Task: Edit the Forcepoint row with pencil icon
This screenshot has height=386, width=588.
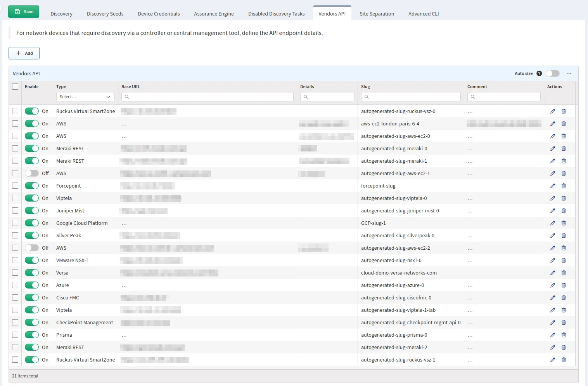Action: tap(552, 186)
